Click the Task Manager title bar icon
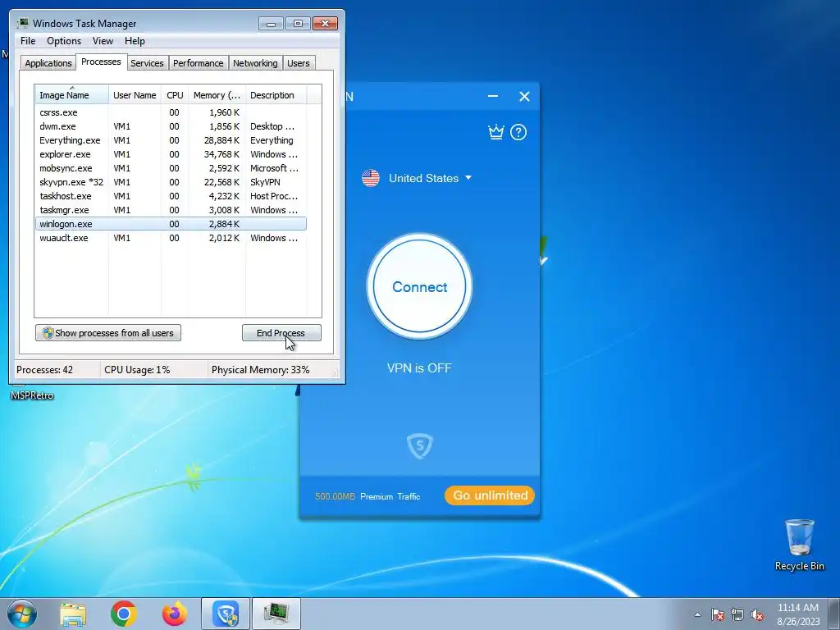The image size is (840, 630). click(22, 23)
